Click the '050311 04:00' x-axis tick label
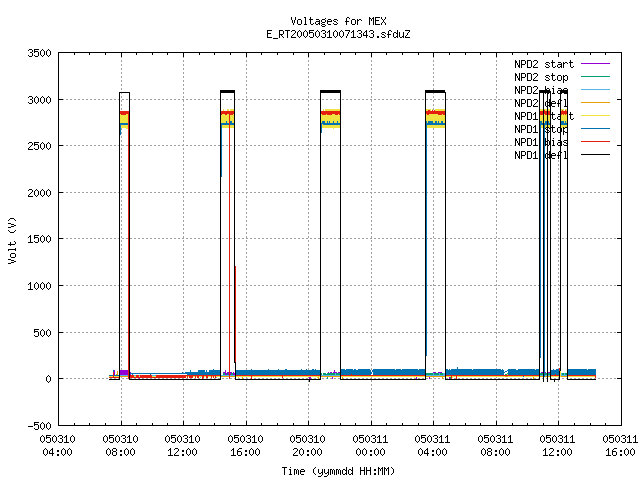Screen dimensions: 640x480 click(433, 446)
